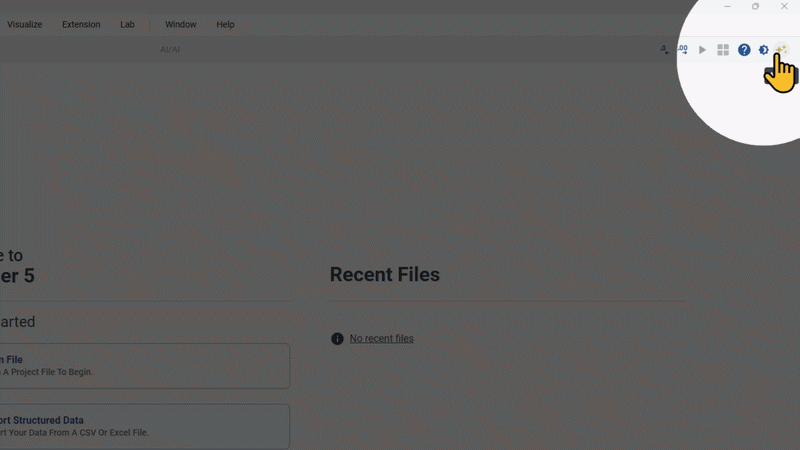Click the increase decimal places icon

(683, 49)
